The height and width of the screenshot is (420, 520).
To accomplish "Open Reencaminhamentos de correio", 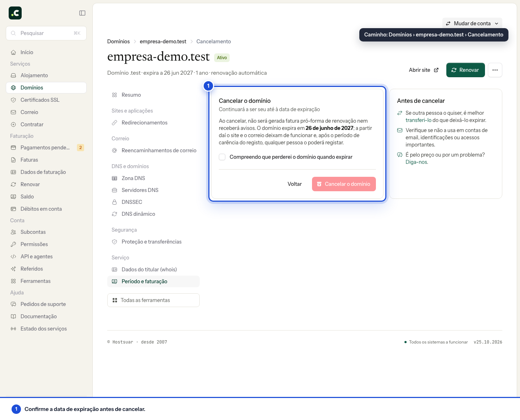I will 153,150.
